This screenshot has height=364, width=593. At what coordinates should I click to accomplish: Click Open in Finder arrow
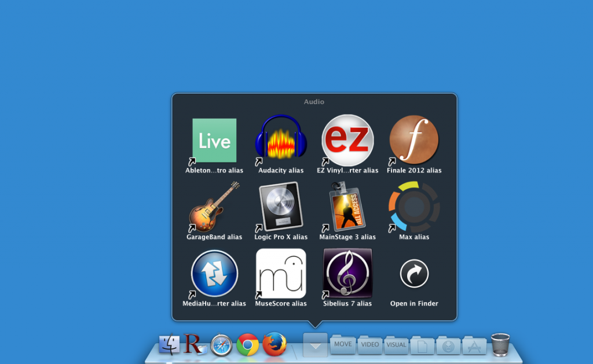[x=414, y=273]
